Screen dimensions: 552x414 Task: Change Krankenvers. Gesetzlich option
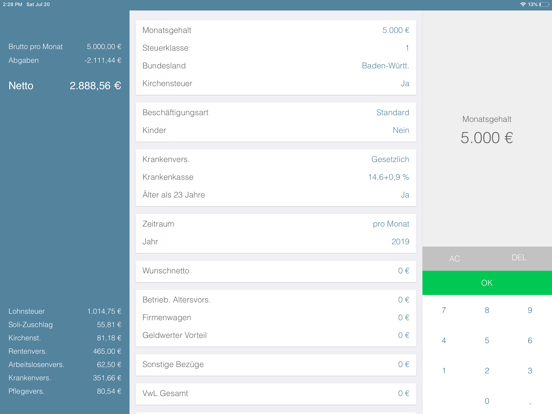pos(276,159)
